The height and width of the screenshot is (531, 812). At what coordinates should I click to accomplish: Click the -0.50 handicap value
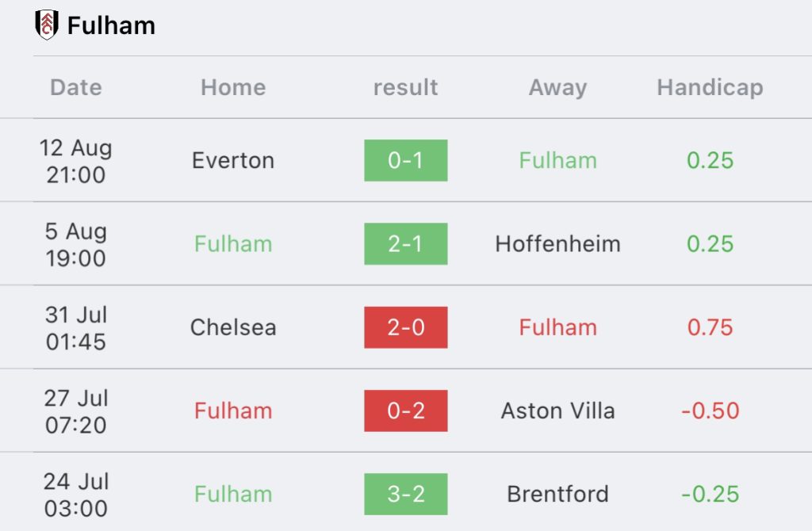coord(710,411)
